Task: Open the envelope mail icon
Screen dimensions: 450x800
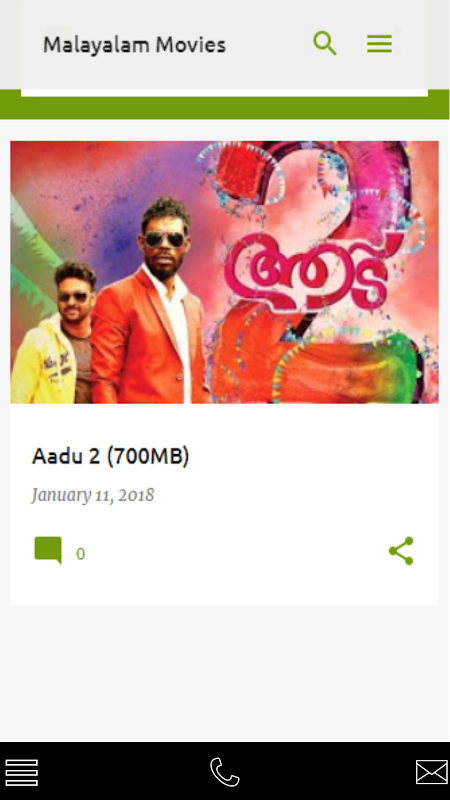Action: click(432, 772)
